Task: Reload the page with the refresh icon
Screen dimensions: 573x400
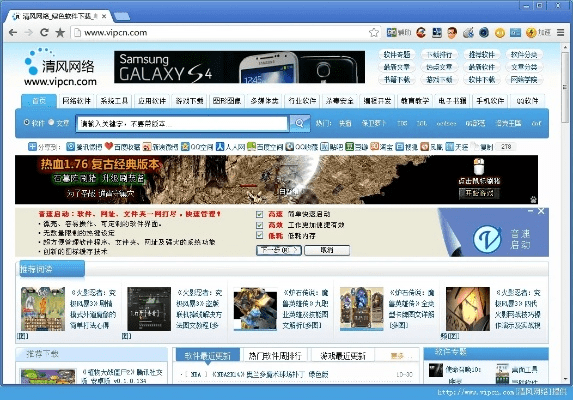Action: tap(44, 33)
